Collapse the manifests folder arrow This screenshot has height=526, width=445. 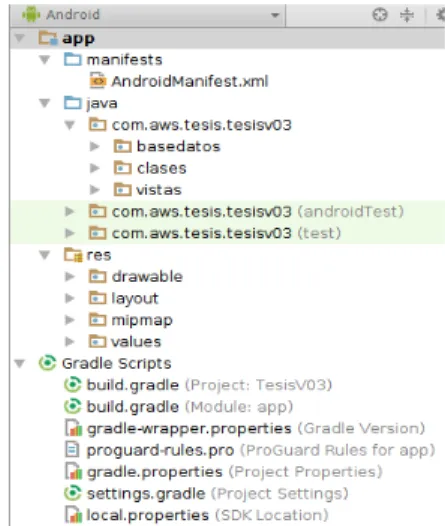45,60
